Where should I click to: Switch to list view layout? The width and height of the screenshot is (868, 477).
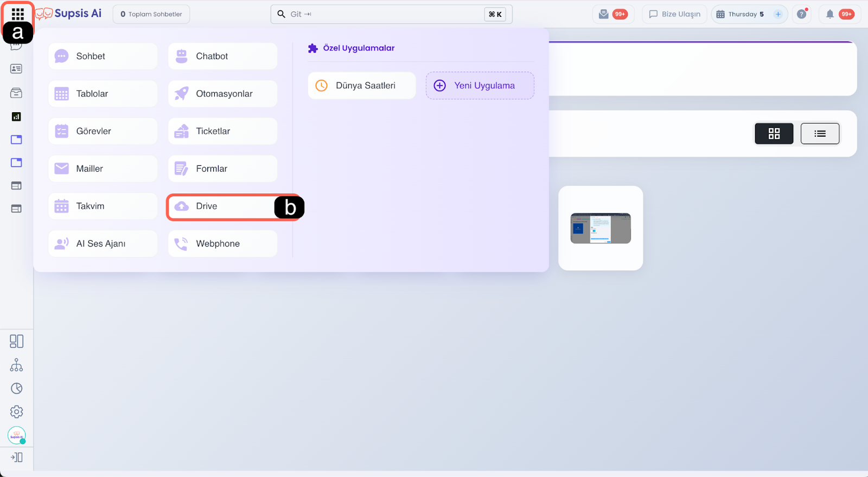tap(820, 133)
